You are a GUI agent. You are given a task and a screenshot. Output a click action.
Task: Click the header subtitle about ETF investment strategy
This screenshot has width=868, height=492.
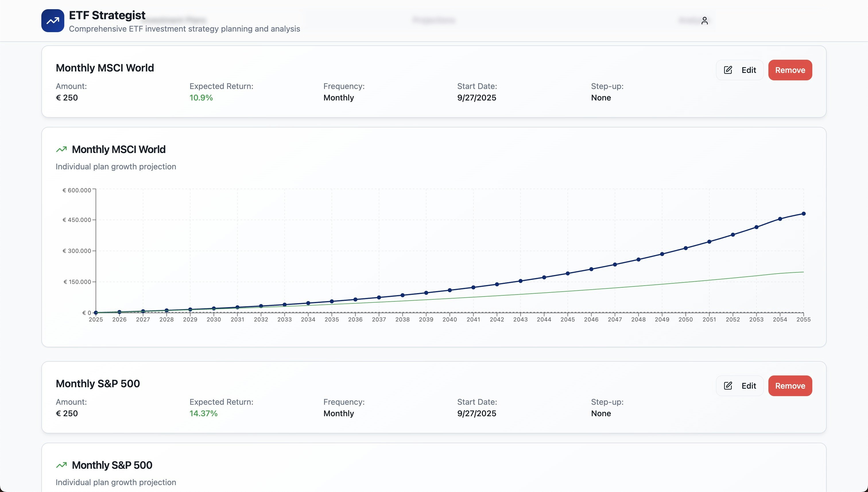[185, 29]
